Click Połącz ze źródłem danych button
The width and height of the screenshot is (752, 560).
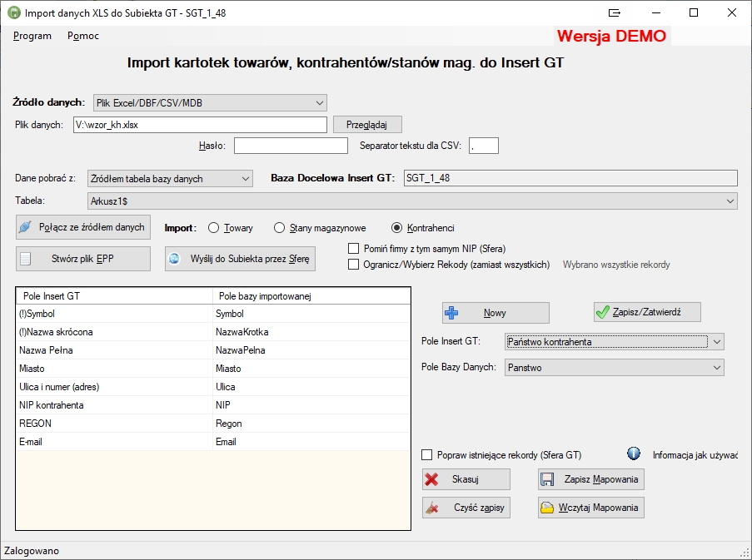[x=83, y=227]
